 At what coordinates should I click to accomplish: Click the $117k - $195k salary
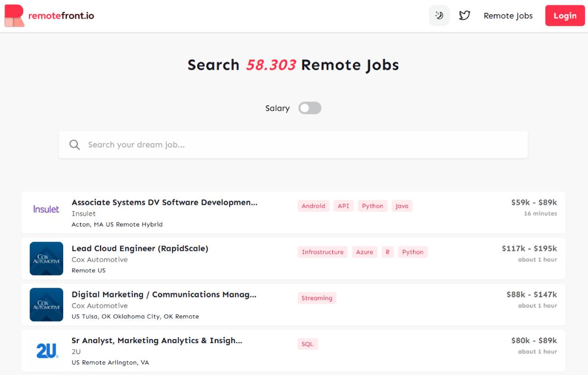[x=529, y=249]
